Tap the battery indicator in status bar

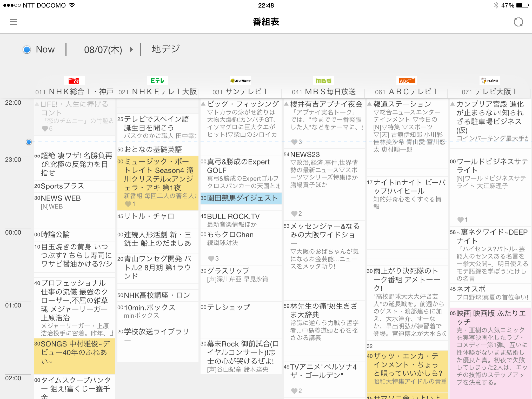click(x=523, y=5)
